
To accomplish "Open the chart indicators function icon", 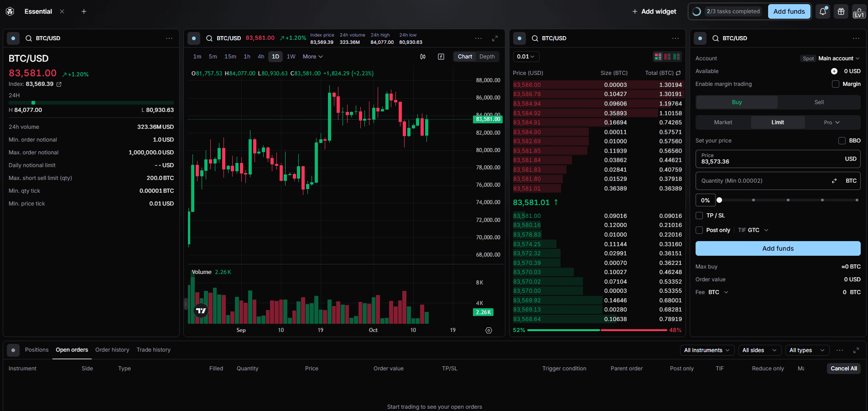I will coord(441,57).
